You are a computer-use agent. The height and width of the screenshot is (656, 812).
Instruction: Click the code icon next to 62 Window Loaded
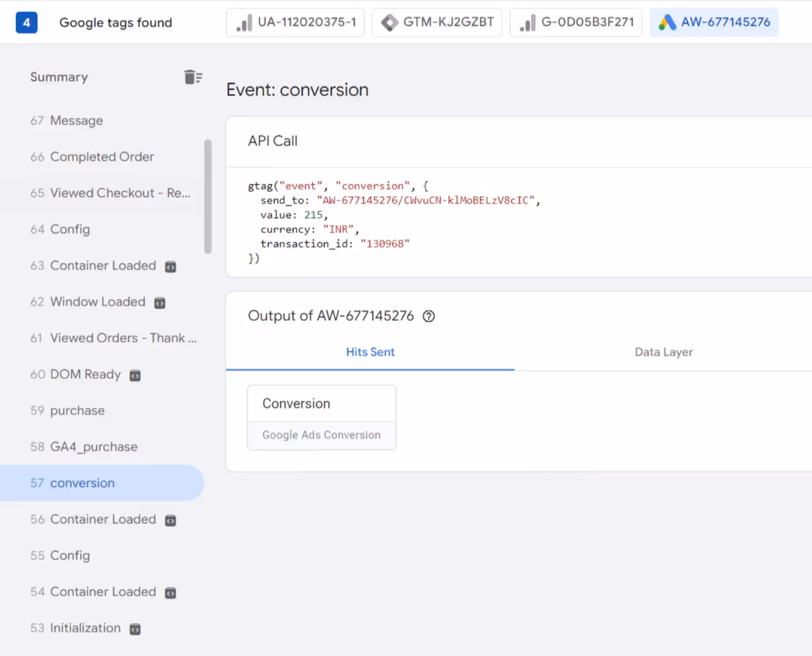coord(159,303)
